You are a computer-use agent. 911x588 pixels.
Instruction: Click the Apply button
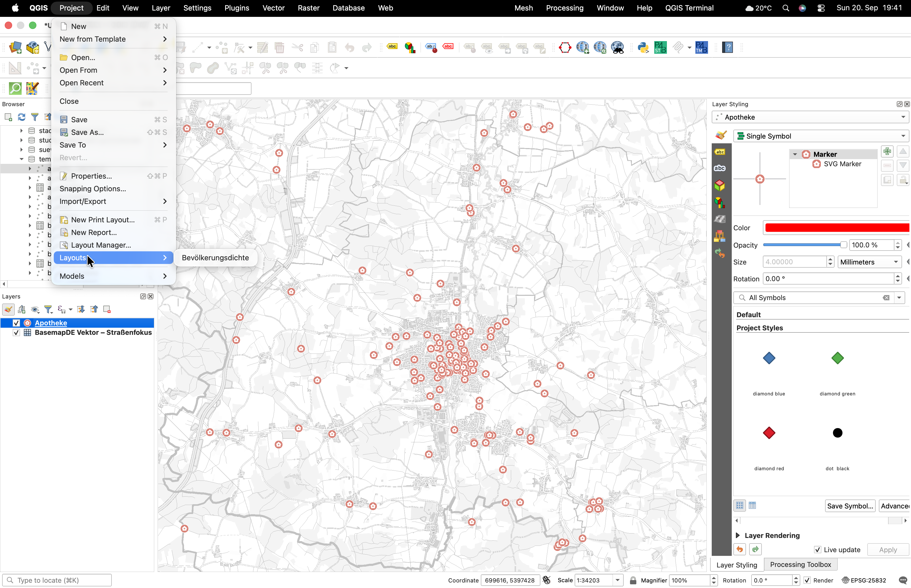coord(888,550)
